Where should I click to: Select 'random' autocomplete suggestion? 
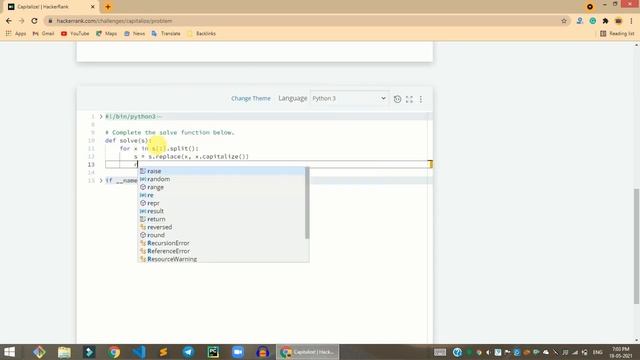221,179
